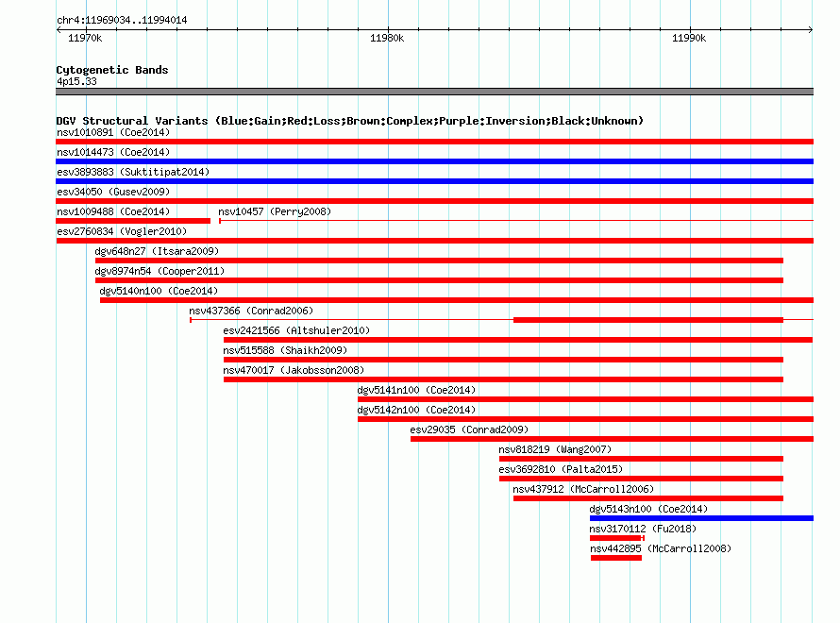Click the short red bar under nsv1009488
The height and width of the screenshot is (623, 840).
click(133, 221)
